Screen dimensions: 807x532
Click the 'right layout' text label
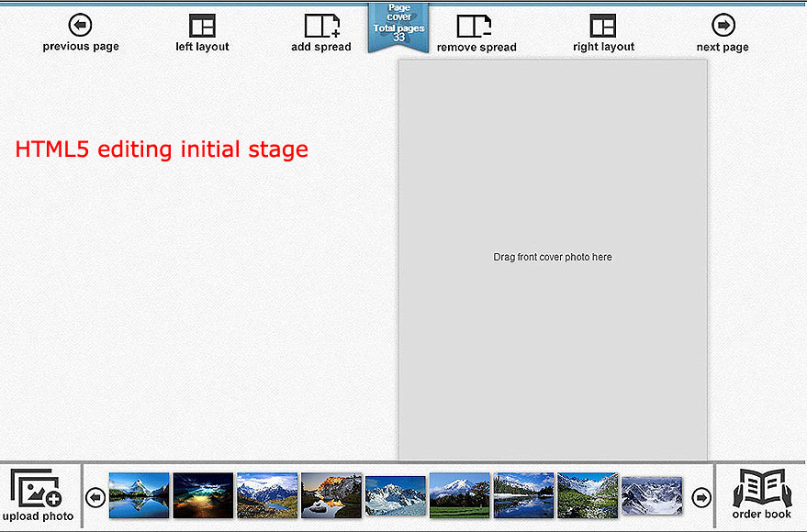[604, 47]
